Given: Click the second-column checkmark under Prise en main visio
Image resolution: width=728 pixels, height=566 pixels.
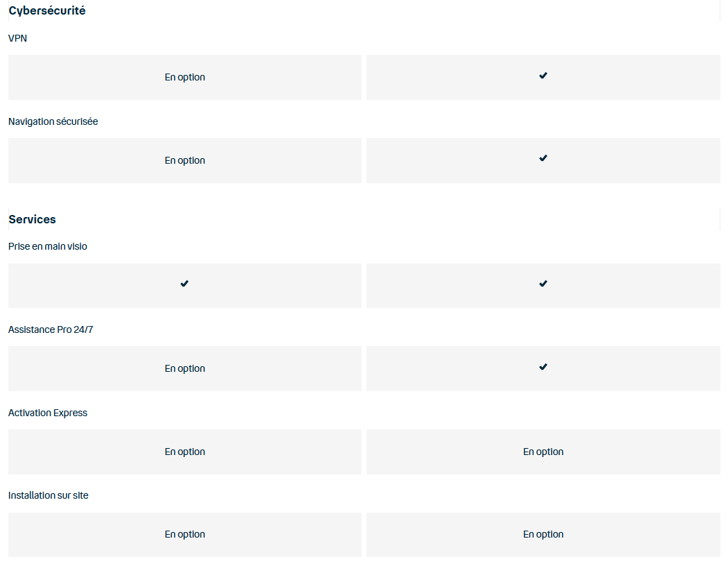Looking at the screenshot, I should point(543,284).
